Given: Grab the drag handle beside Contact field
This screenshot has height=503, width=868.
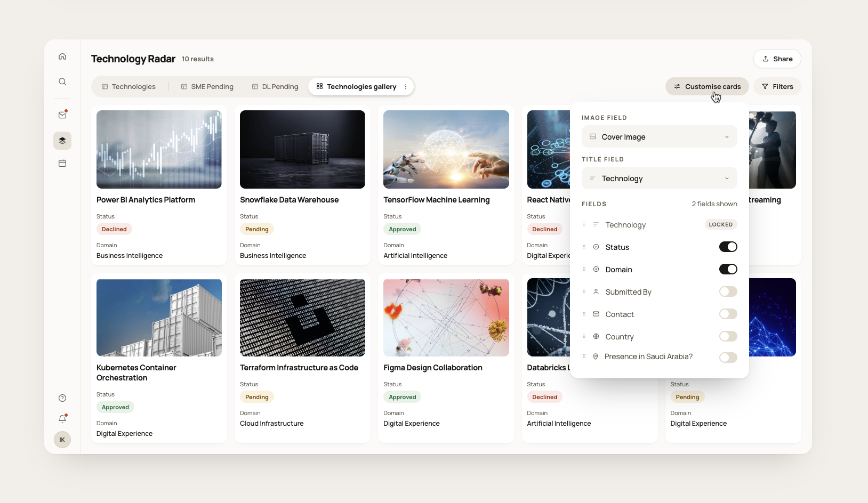Looking at the screenshot, I should click(x=584, y=314).
